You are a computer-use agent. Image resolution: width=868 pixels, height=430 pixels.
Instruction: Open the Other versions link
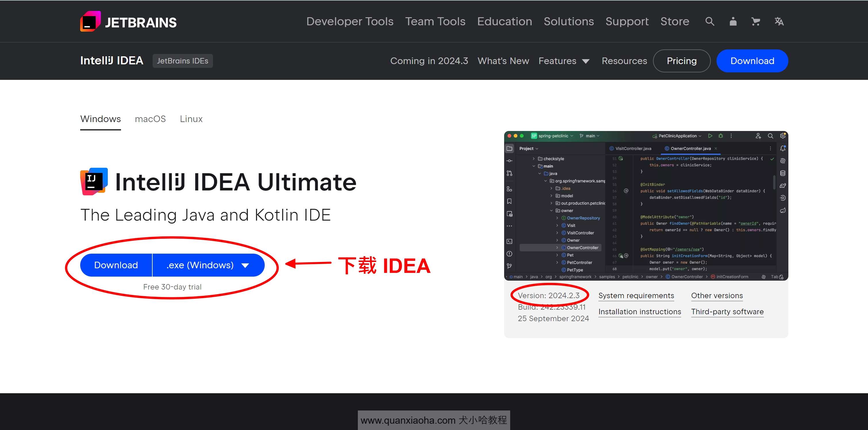pos(717,295)
